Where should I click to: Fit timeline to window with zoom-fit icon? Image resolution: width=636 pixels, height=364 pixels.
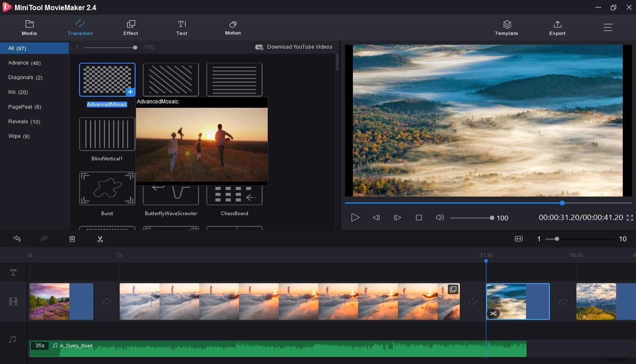[519, 239]
